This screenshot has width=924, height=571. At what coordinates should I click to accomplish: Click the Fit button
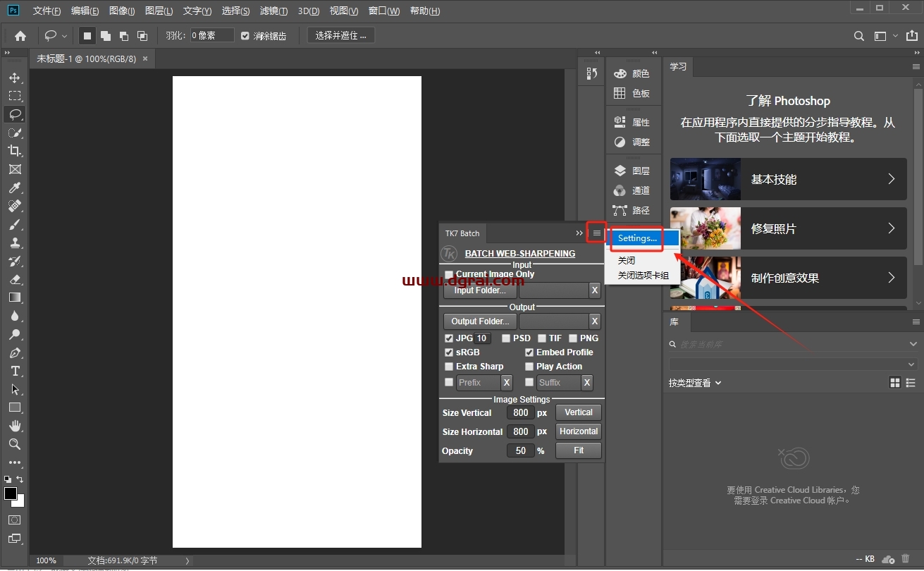pos(579,450)
